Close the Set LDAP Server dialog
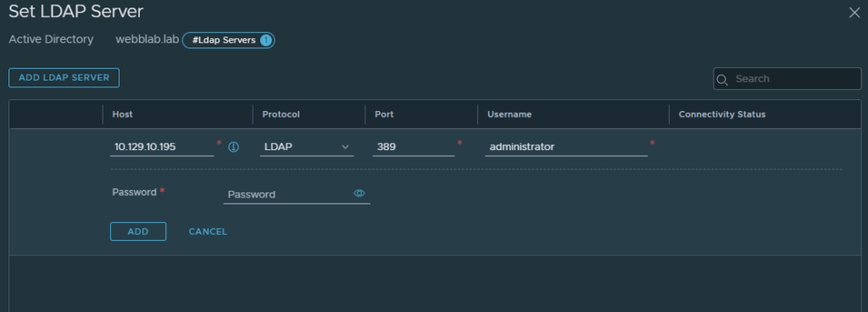The width and height of the screenshot is (868, 312). tap(854, 13)
